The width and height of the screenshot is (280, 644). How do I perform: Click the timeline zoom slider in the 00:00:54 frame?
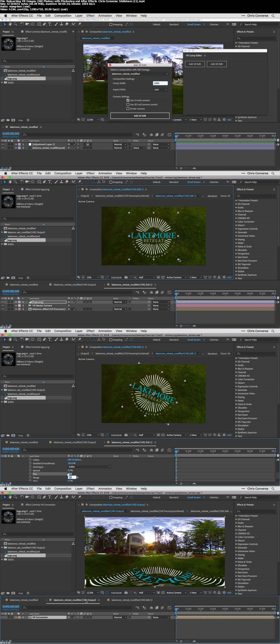click(x=181, y=168)
